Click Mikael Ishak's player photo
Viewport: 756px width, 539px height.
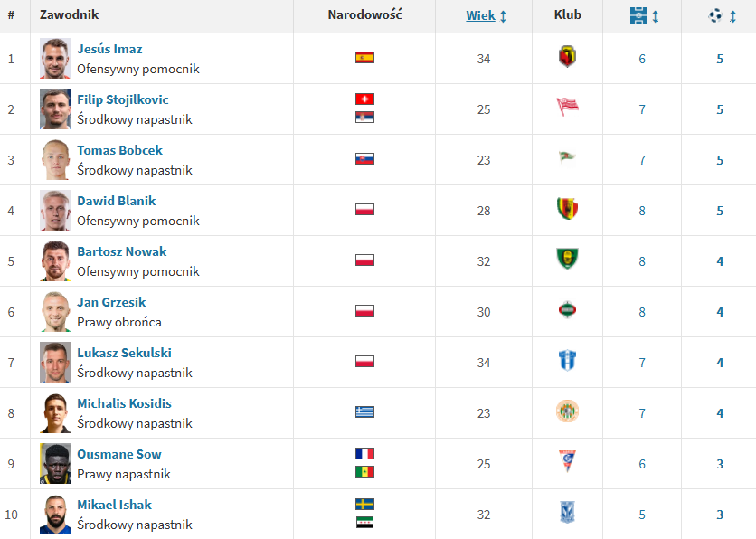[x=55, y=515]
